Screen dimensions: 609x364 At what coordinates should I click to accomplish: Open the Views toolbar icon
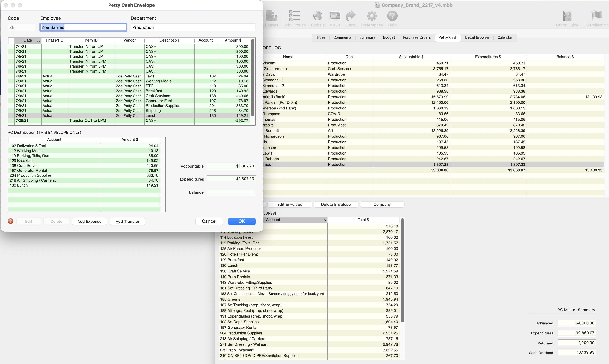(x=335, y=16)
